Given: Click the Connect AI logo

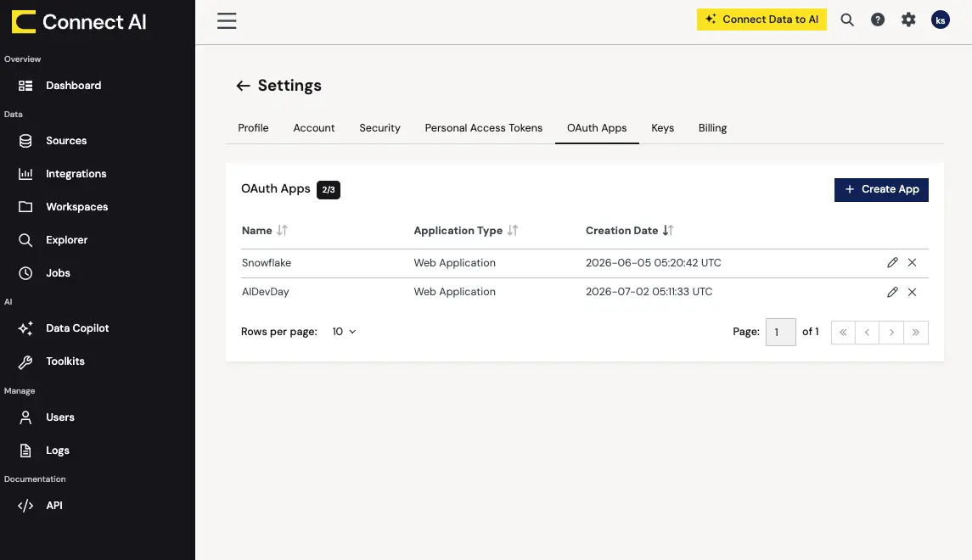Looking at the screenshot, I should 79,22.
